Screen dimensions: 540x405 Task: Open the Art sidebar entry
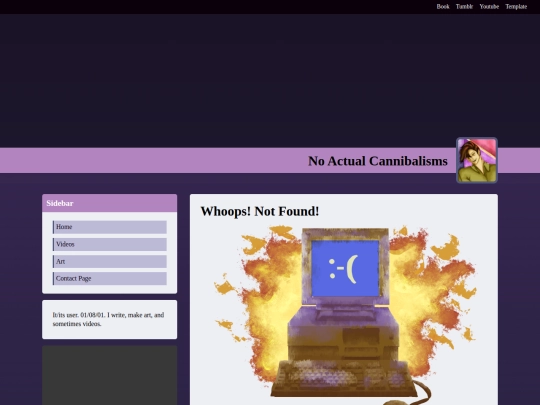[x=110, y=261]
